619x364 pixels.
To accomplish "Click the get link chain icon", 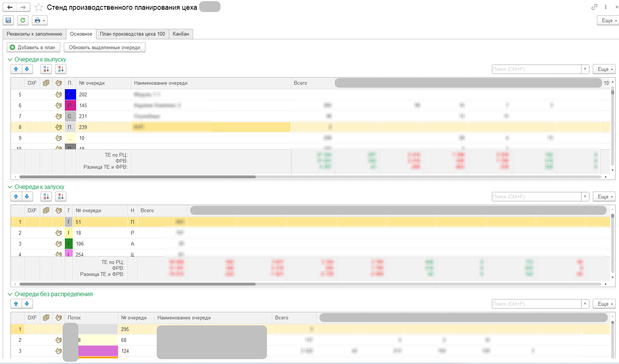I will pyautogui.click(x=594, y=7).
